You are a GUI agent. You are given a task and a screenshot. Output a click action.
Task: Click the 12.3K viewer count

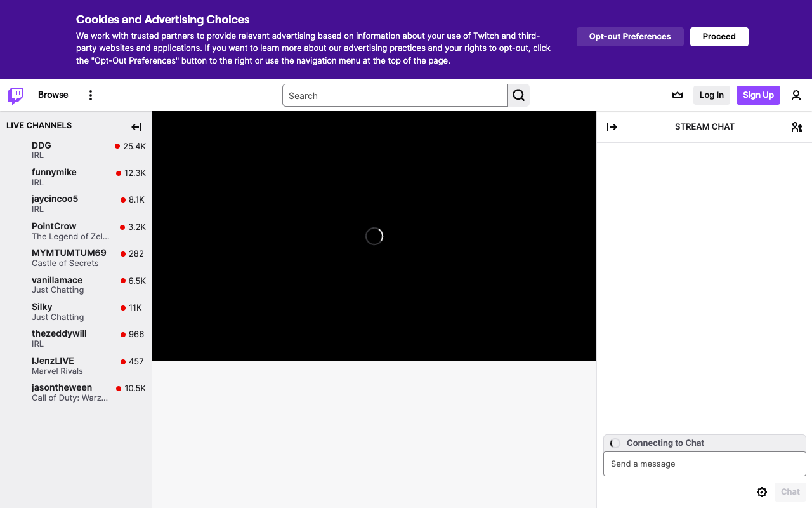click(x=135, y=173)
